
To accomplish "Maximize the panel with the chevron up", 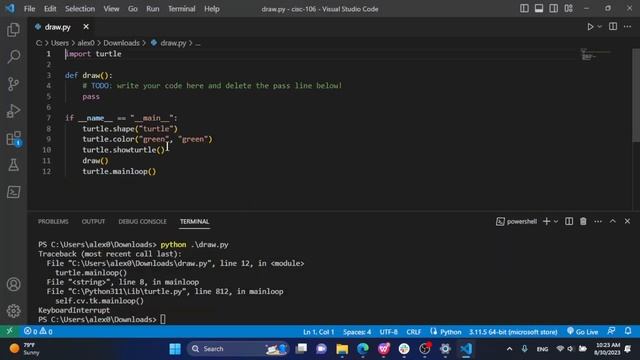I will pos(613,221).
